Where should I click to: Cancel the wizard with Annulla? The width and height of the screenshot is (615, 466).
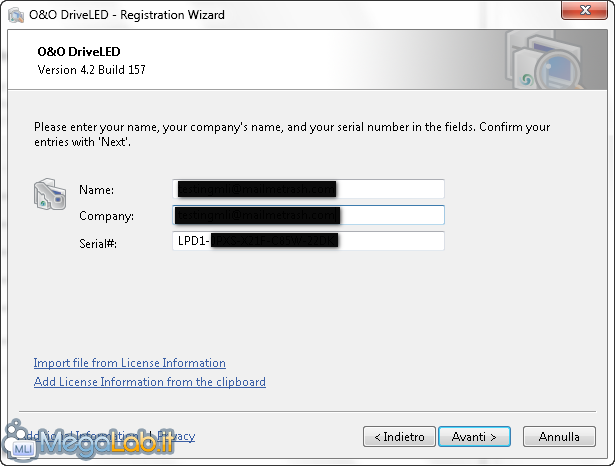click(x=559, y=437)
